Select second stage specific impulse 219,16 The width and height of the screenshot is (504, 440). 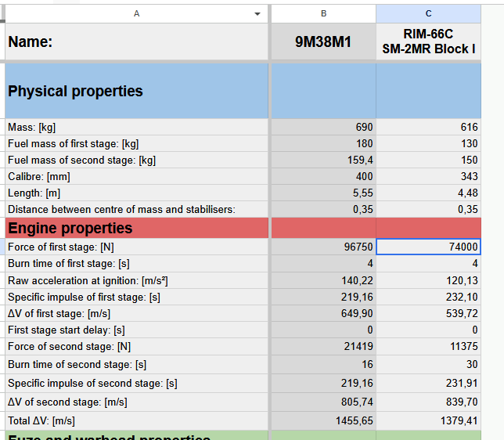[324, 383]
